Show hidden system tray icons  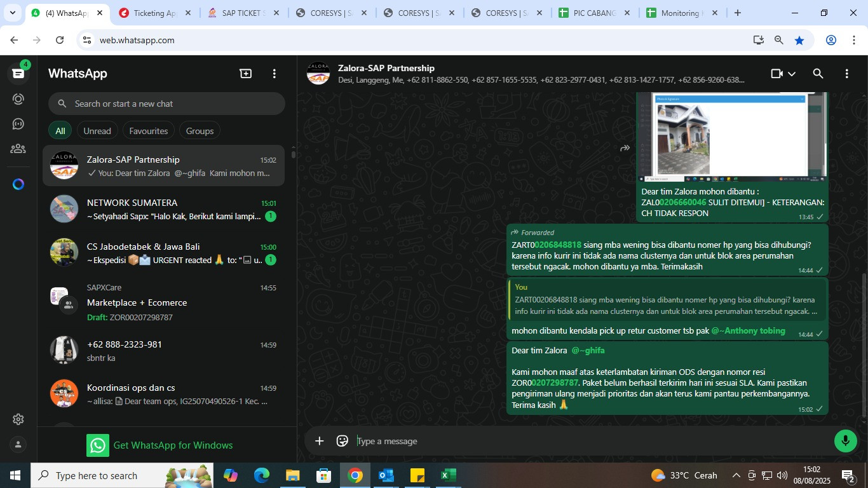pos(736,475)
